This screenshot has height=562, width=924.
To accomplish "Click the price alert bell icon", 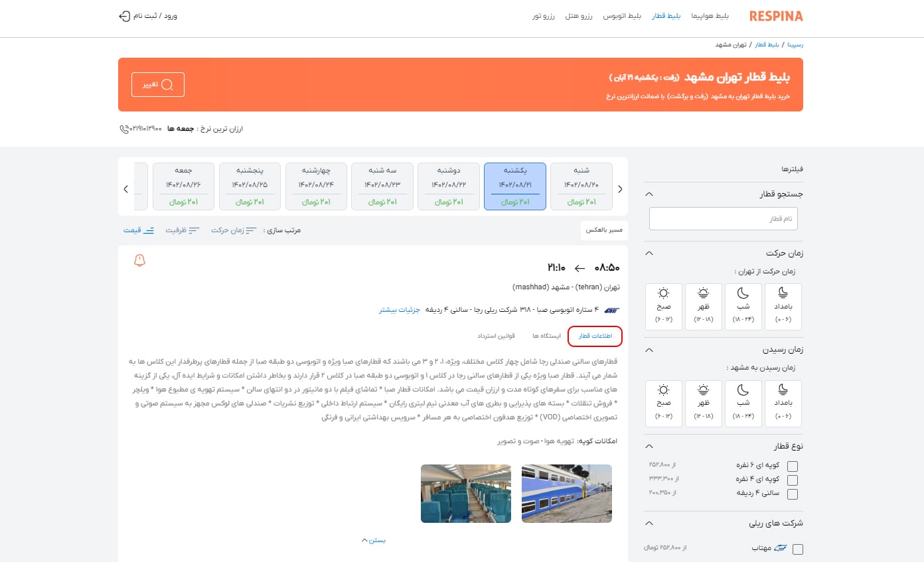I will pos(139,261).
